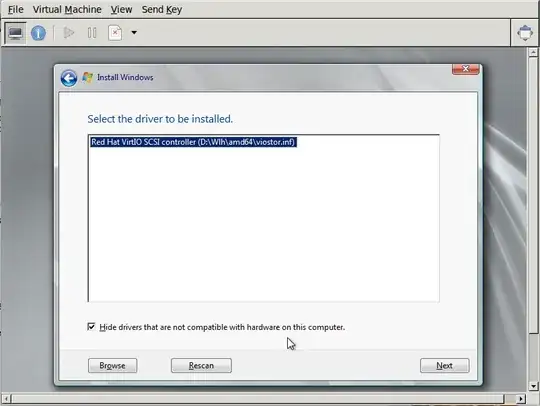
Task: Expand the shutdown options dropdown arrow
Action: pyautogui.click(x=134, y=33)
